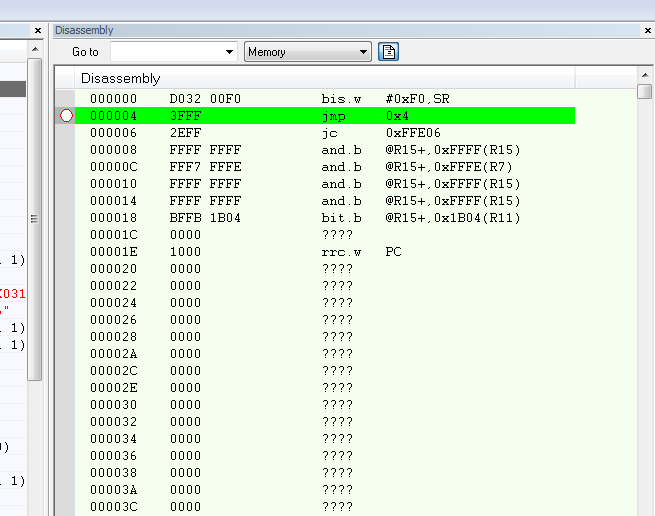Close the left side panel
655x516 pixels.
(38, 30)
